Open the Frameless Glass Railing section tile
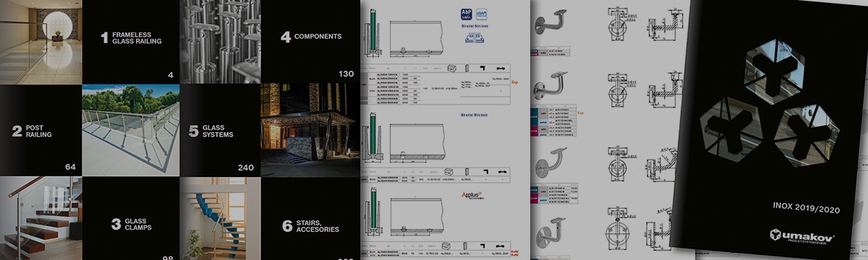Viewport: 868px width, 260px height. tap(130, 42)
